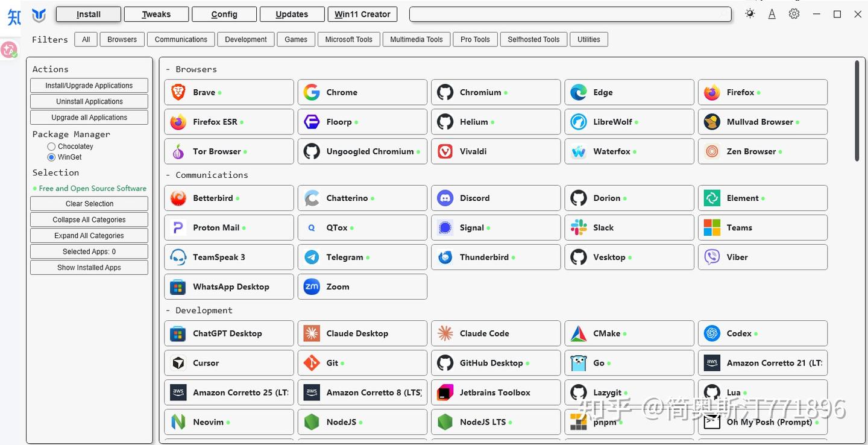The image size is (868, 445).
Task: Click the Zoom icon
Action: [x=312, y=286]
